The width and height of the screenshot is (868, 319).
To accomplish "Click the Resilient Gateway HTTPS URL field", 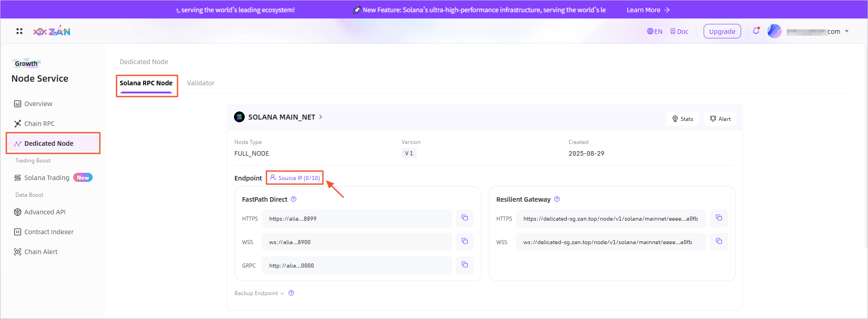I will click(x=611, y=218).
